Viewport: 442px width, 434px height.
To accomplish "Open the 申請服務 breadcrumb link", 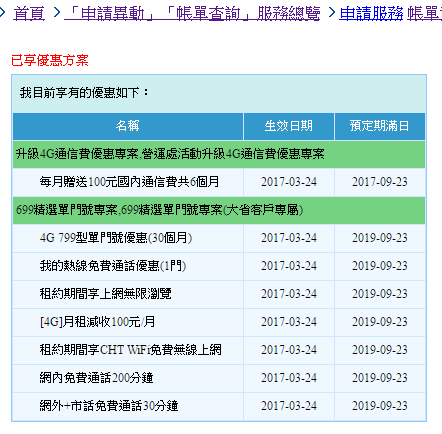I will coord(371,13).
